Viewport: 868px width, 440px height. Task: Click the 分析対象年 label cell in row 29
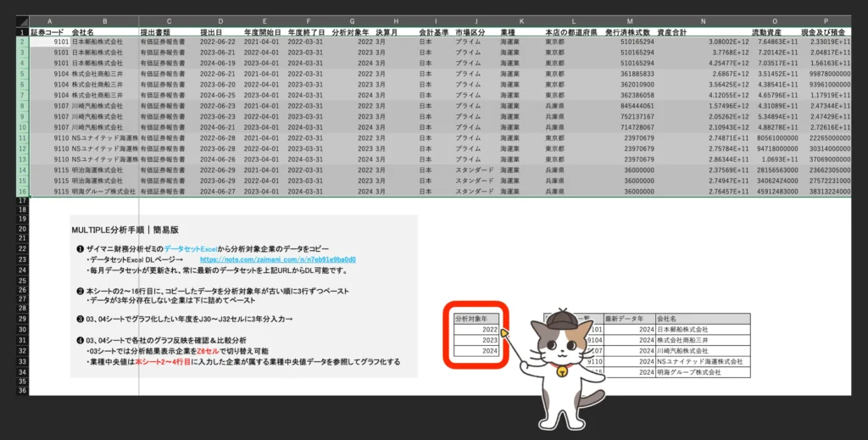[x=476, y=319]
